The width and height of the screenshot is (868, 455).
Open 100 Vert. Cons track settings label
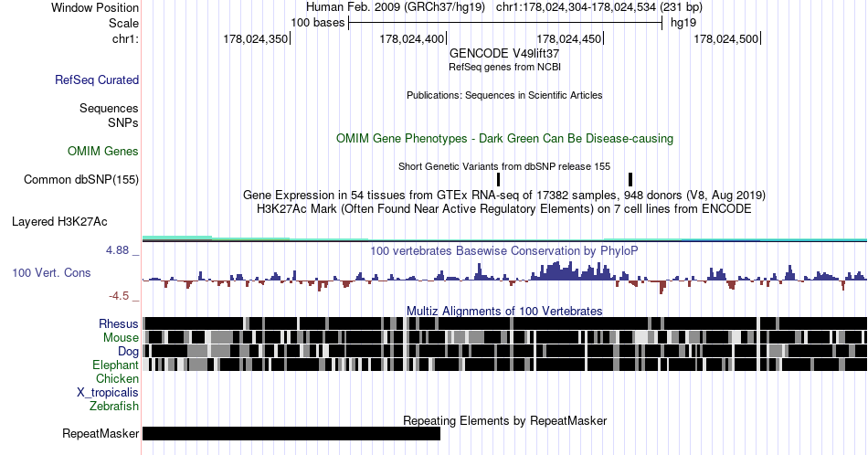tap(51, 272)
